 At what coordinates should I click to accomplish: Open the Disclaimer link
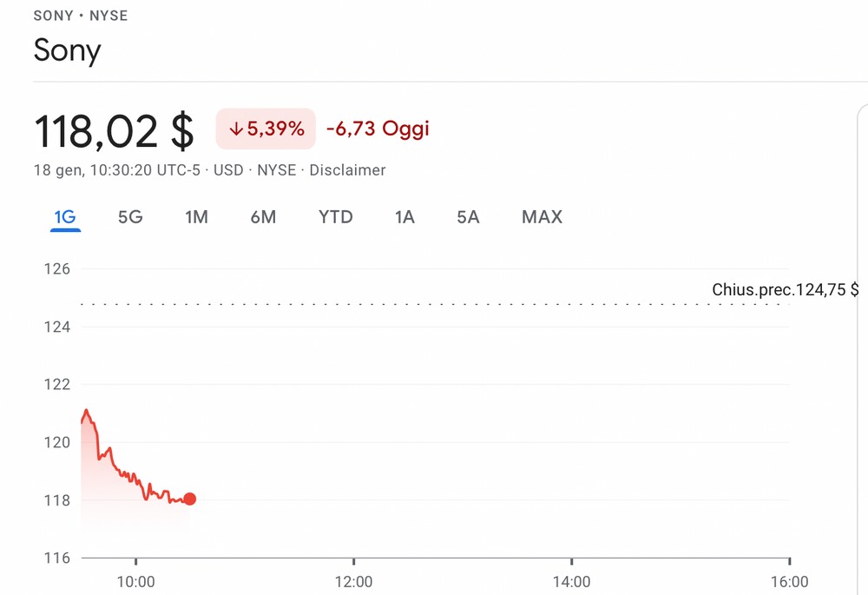click(347, 170)
